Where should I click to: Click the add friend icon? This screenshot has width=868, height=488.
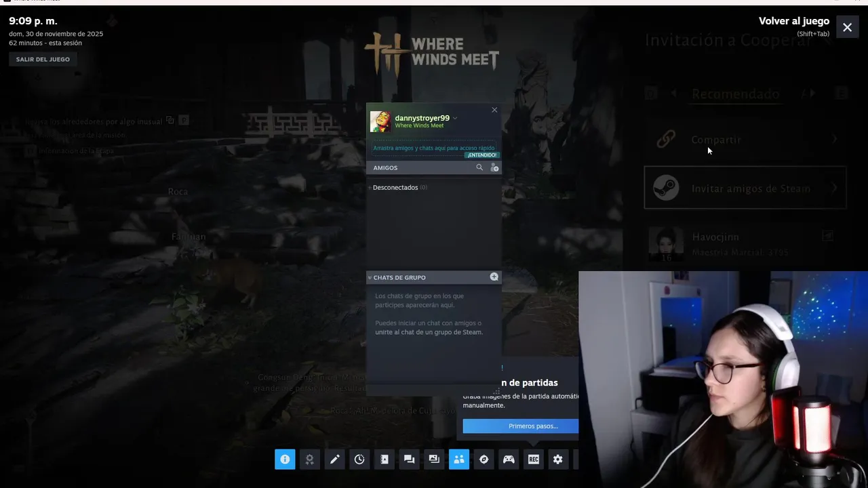point(494,167)
